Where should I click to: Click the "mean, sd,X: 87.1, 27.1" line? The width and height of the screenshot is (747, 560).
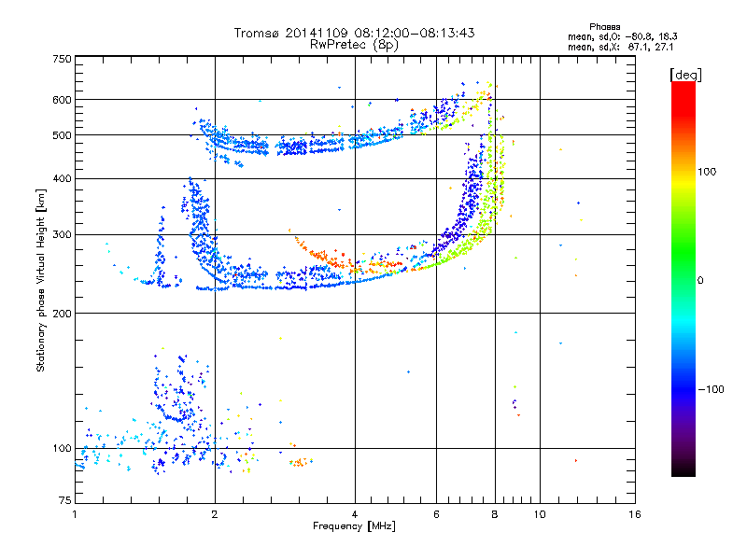[x=621, y=47]
